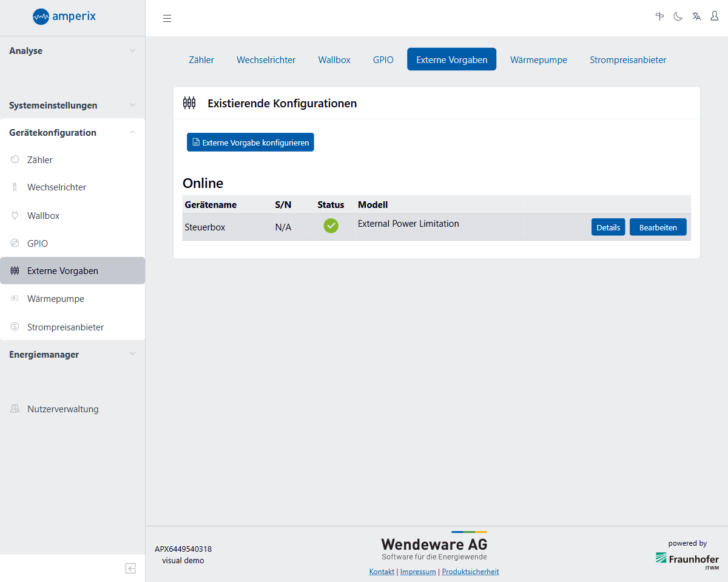
Task: Open the user profile icon
Action: (x=715, y=16)
